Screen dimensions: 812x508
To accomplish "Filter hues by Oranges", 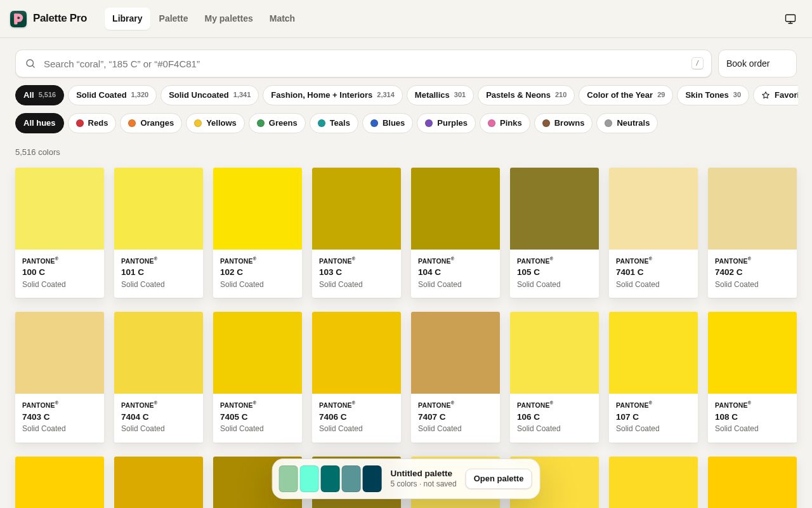I will tap(151, 123).
